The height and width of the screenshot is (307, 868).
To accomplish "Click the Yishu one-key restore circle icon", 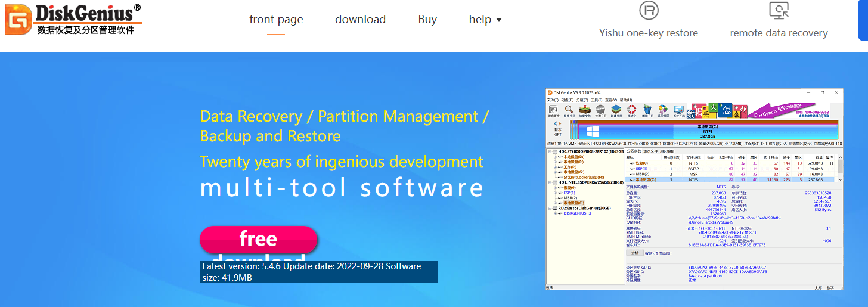I will click(x=649, y=10).
